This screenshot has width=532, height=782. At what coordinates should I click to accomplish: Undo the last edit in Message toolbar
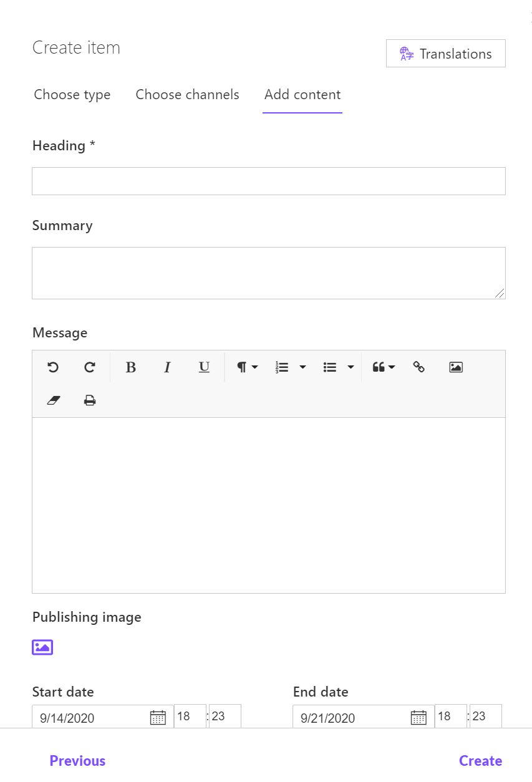pos(53,367)
